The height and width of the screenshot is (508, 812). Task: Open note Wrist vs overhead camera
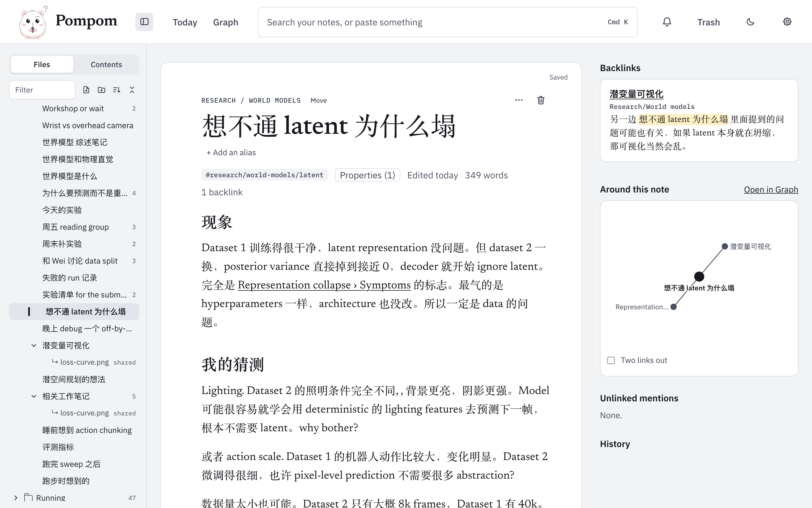click(74, 125)
